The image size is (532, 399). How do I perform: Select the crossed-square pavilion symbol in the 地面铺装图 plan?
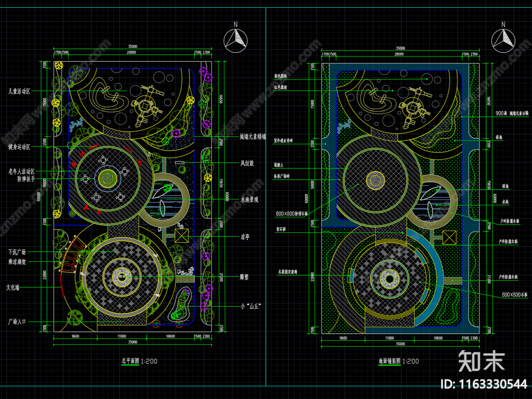click(x=449, y=237)
